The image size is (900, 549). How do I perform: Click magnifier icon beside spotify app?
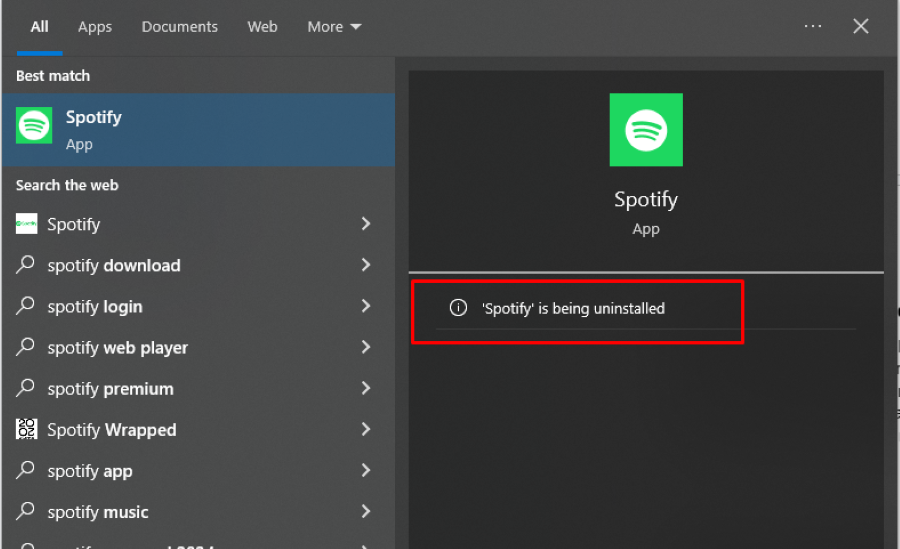click(25, 470)
